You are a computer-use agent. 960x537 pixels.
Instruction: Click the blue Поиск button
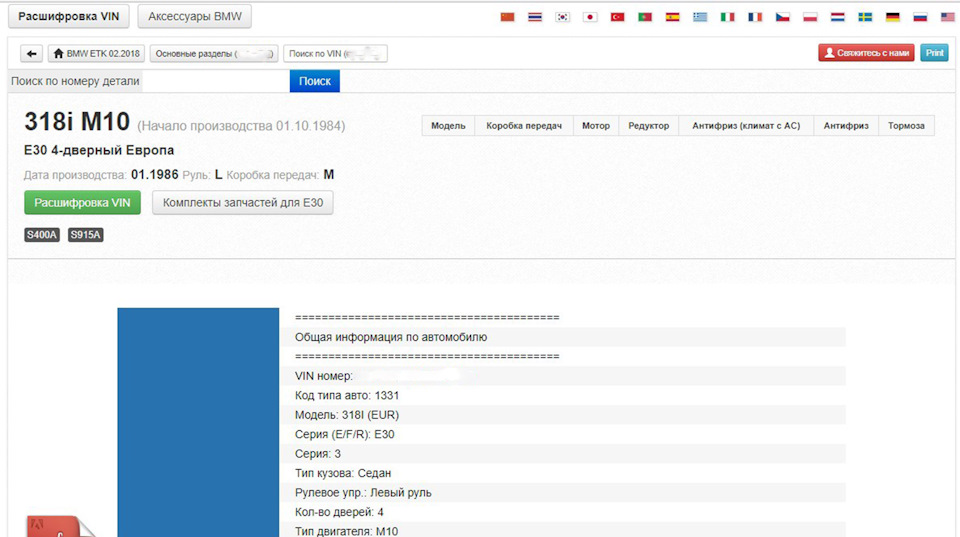[x=315, y=81]
